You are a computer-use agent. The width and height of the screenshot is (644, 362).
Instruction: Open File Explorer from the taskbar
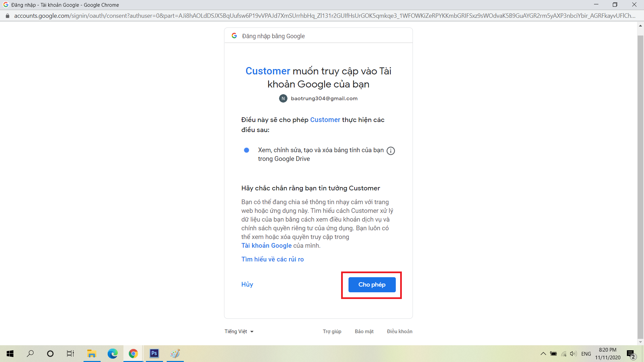[x=92, y=353]
